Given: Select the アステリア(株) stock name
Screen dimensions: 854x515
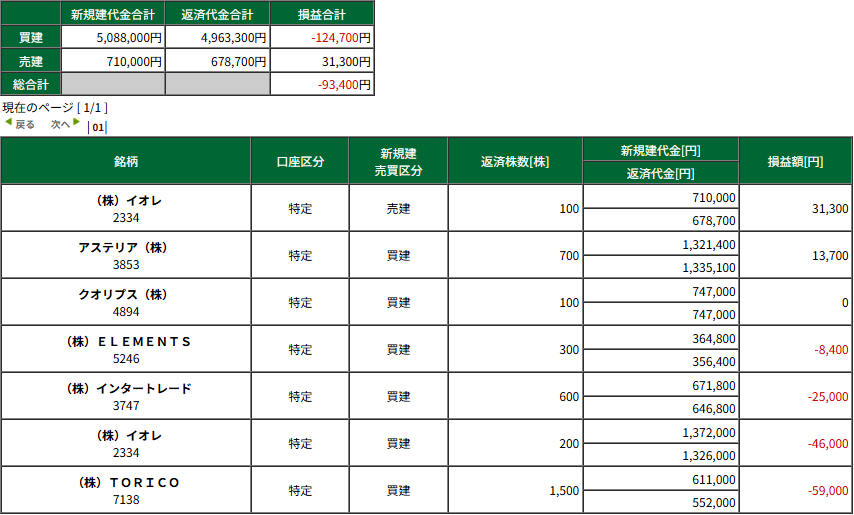Looking at the screenshot, I should tap(126, 248).
